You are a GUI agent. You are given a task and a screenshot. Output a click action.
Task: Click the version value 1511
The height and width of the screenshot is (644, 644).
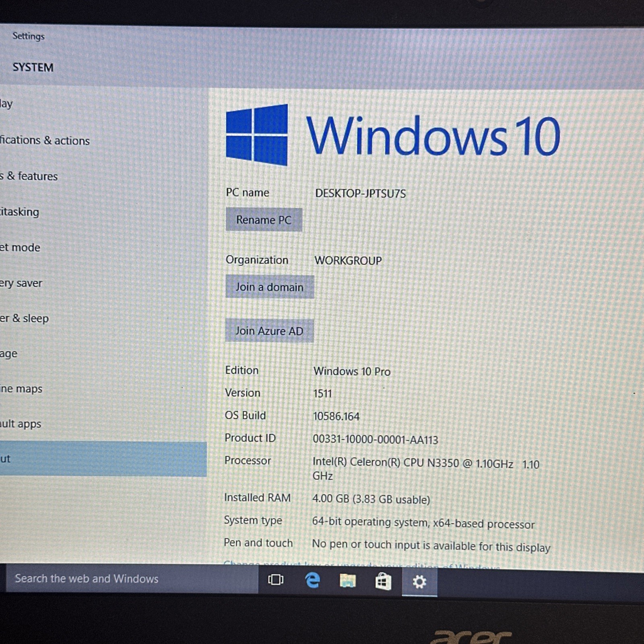click(322, 393)
